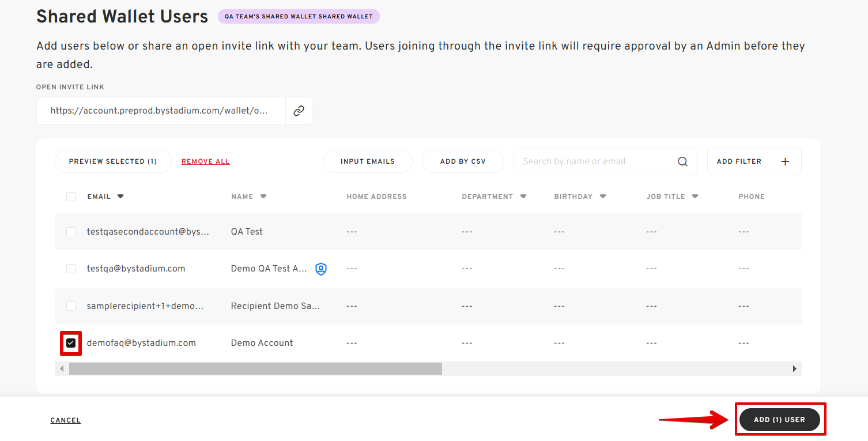Image resolution: width=868 pixels, height=441 pixels.
Task: Check the samplerecipient+1+demo row checkbox
Action: (x=71, y=306)
